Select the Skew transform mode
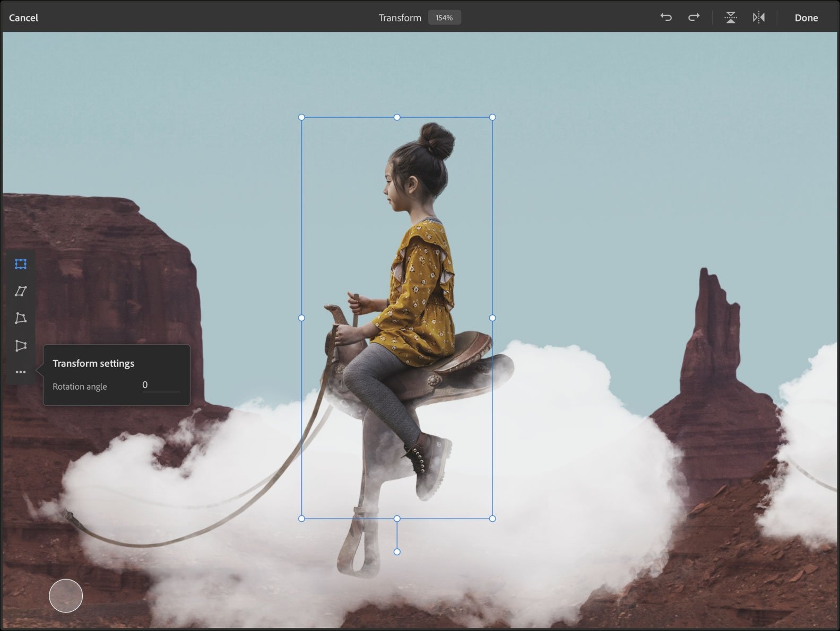840x631 pixels. (x=21, y=291)
